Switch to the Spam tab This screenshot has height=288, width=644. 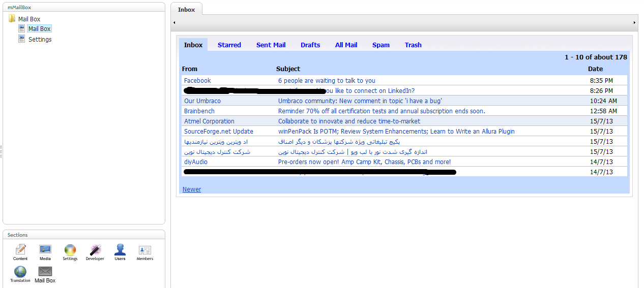pos(381,45)
